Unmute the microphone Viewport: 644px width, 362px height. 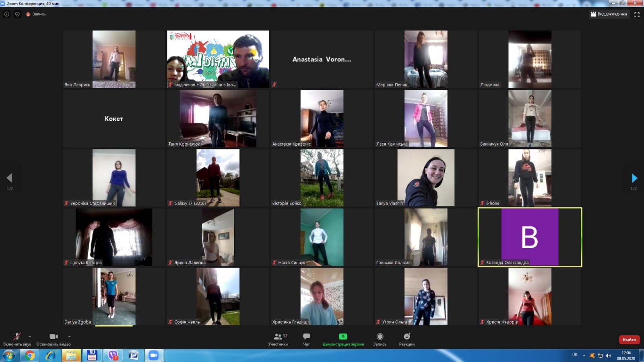(17, 337)
